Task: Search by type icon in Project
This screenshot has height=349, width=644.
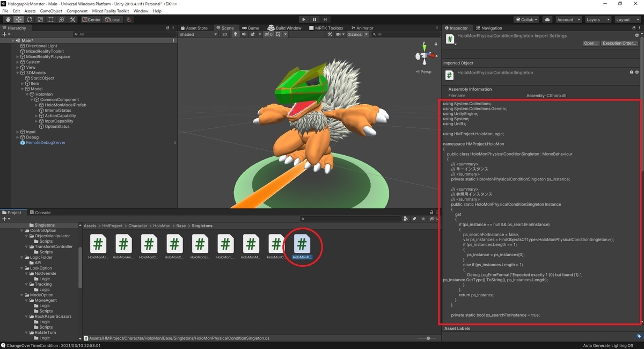Action: pos(405,219)
